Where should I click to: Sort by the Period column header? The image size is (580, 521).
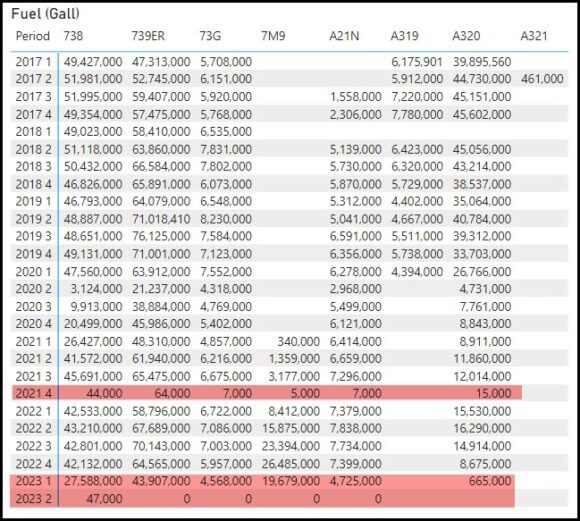[33, 36]
